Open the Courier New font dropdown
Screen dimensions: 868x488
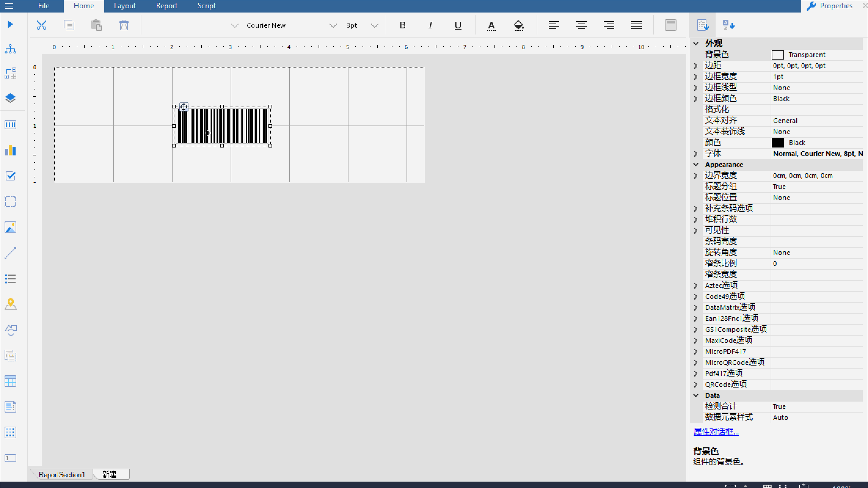click(333, 26)
